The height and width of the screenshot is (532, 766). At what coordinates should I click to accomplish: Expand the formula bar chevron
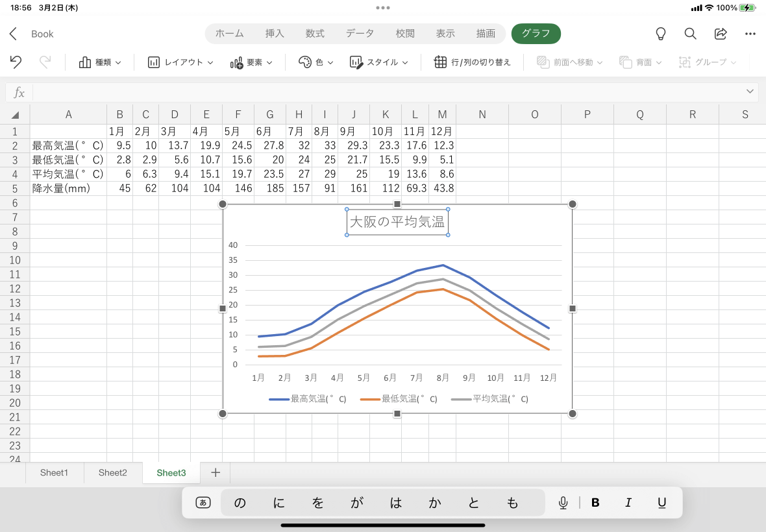coord(750,91)
